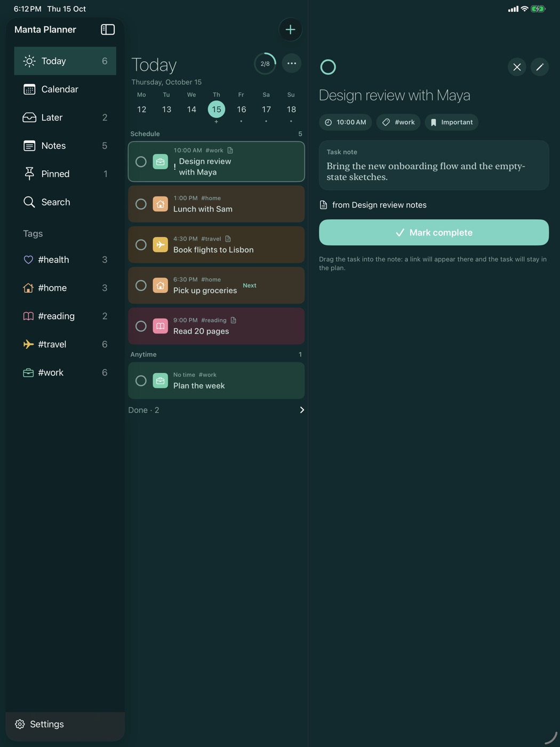The image size is (560, 747).
Task: Open the Today view
Action: [x=65, y=61]
